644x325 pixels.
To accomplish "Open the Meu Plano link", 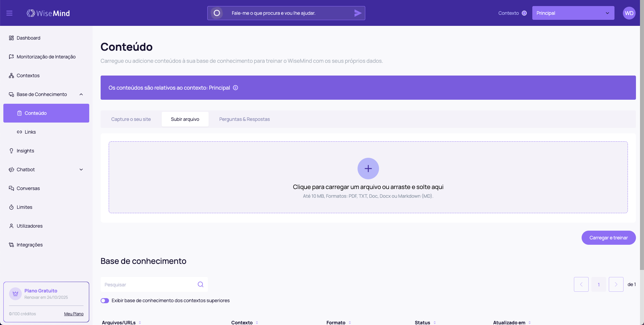I will (x=74, y=314).
